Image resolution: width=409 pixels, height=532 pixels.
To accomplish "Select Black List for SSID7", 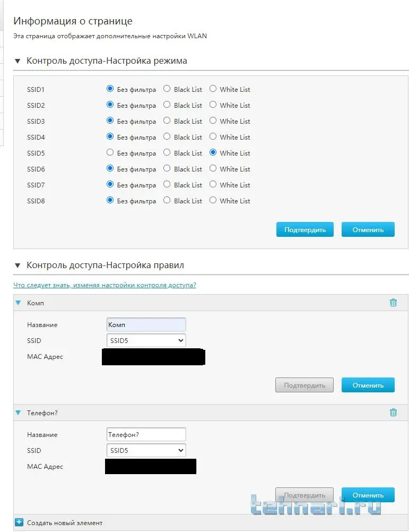I will point(167,184).
